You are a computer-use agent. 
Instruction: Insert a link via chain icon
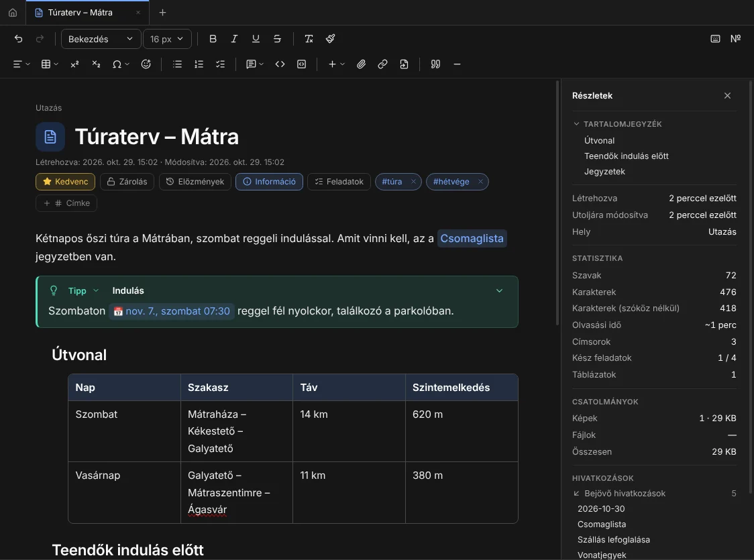pos(382,64)
